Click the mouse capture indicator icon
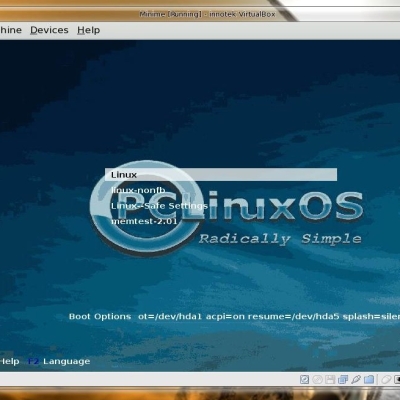The width and height of the screenshot is (400, 400). pyautogui.click(x=386, y=379)
